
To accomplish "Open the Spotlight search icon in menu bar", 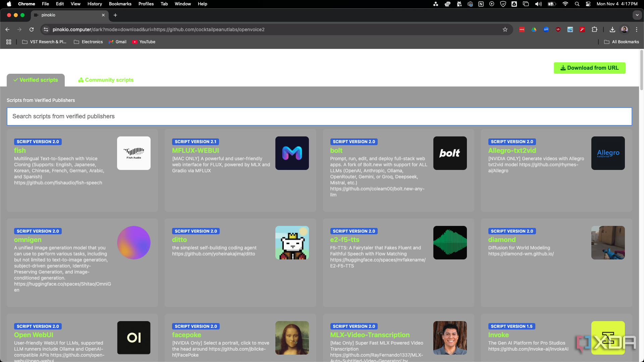I will [577, 4].
